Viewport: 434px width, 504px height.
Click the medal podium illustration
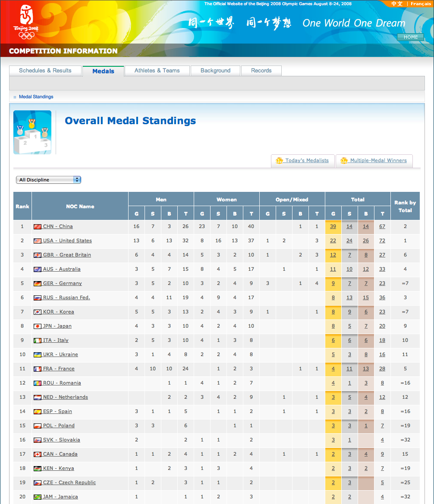pyautogui.click(x=32, y=132)
